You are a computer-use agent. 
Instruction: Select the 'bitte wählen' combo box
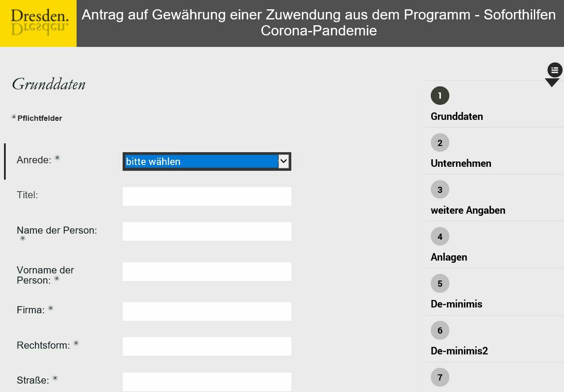(207, 161)
